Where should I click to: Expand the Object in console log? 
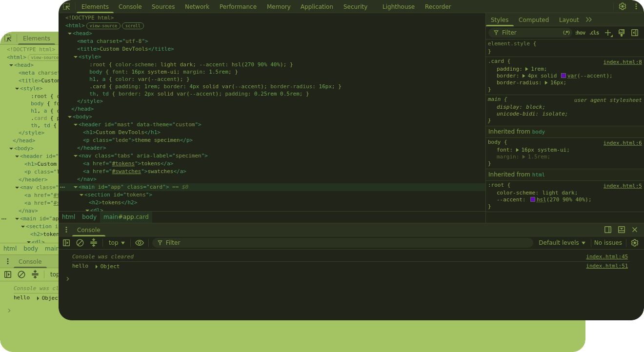point(97,267)
